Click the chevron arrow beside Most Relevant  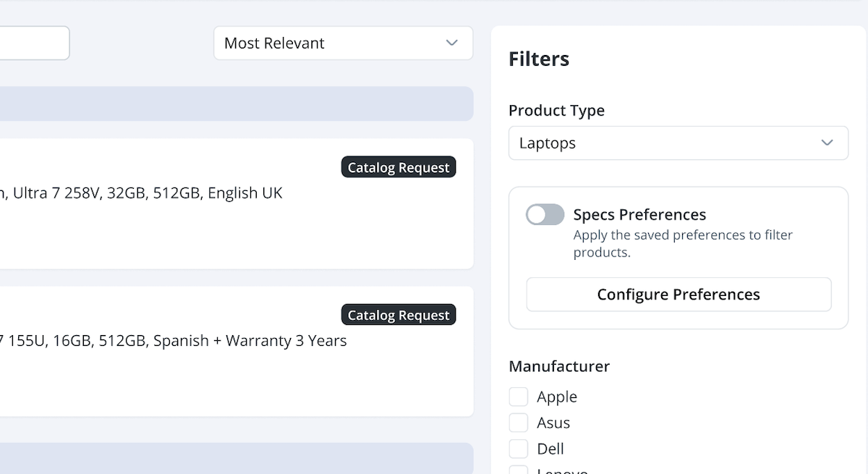point(452,43)
